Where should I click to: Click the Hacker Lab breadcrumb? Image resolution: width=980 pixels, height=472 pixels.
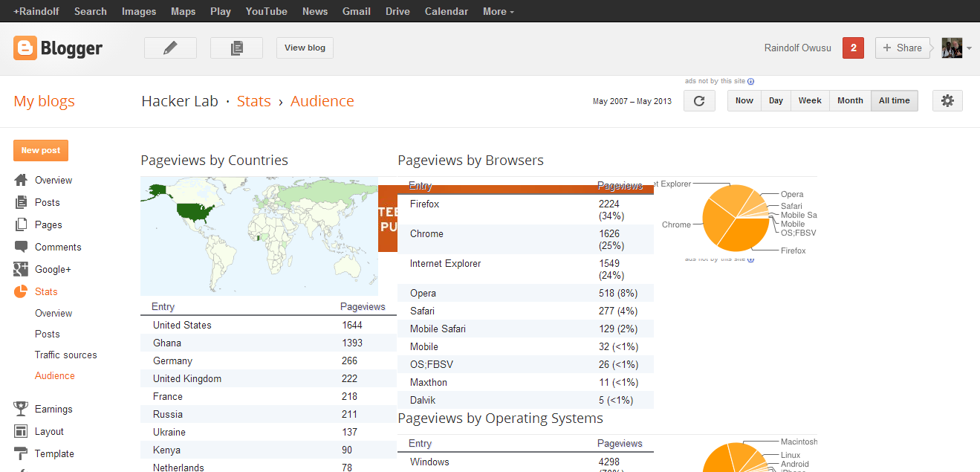point(180,101)
